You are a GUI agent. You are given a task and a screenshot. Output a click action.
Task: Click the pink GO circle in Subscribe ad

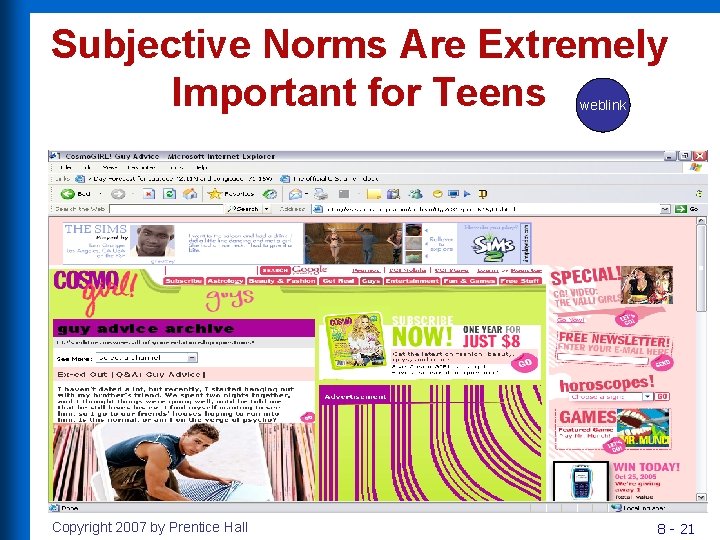click(525, 363)
